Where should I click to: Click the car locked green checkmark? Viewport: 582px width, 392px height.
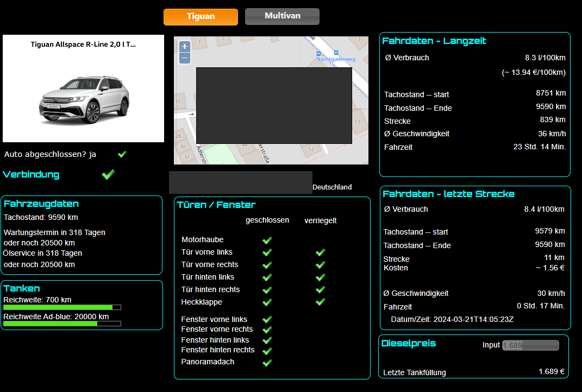[122, 154]
